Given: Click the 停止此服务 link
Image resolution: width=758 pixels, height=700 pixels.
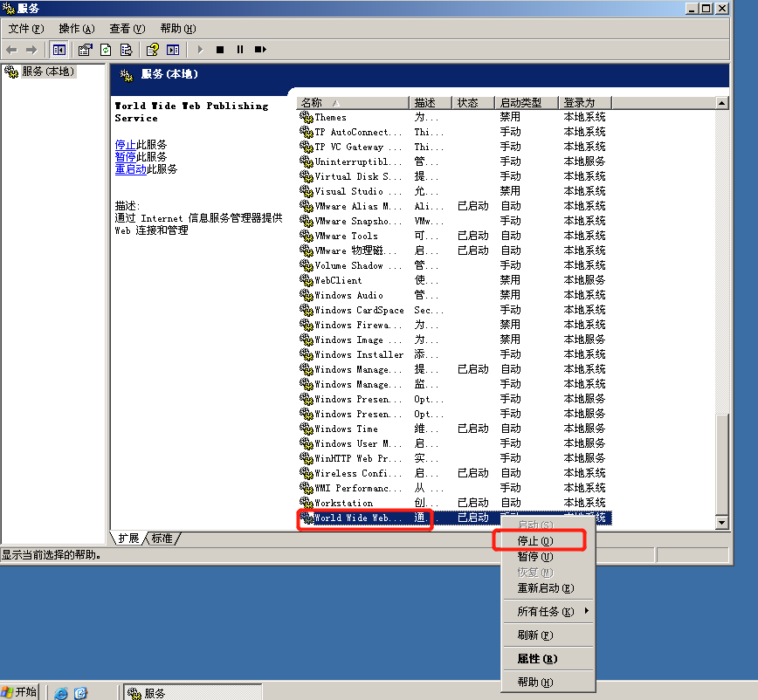Looking at the screenshot, I should [128, 145].
